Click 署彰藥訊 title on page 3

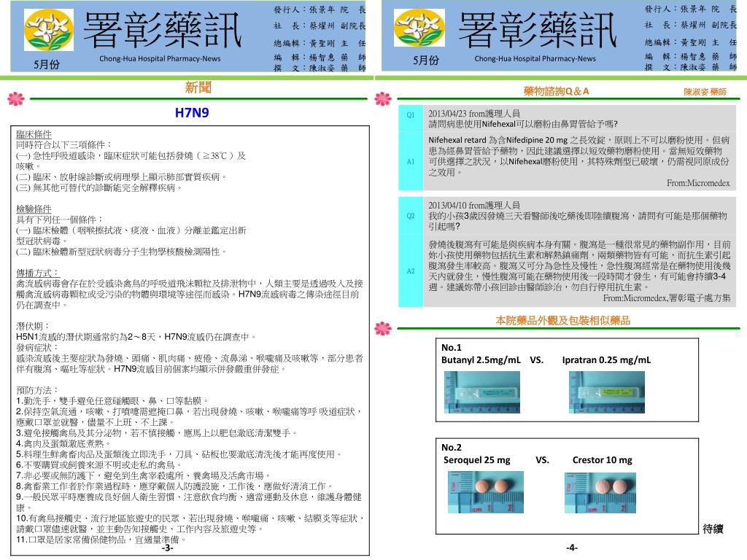163,29
